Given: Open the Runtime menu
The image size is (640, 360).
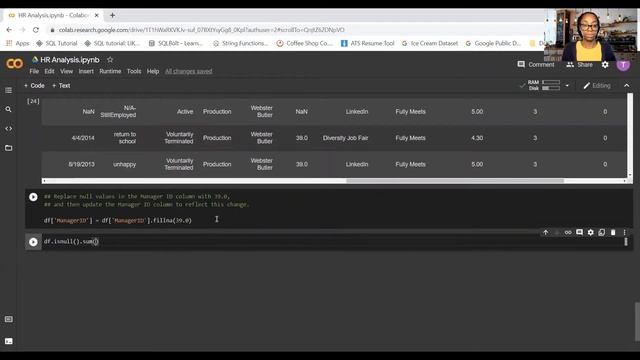Looking at the screenshot, I should (110, 71).
